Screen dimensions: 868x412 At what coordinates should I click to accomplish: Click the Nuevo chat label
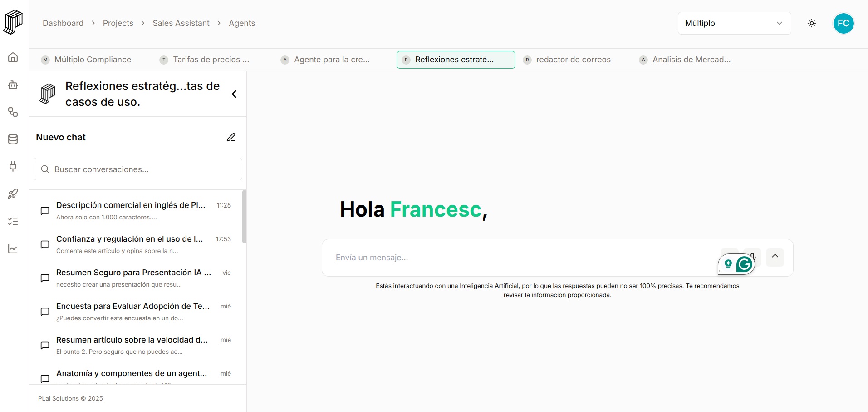61,137
